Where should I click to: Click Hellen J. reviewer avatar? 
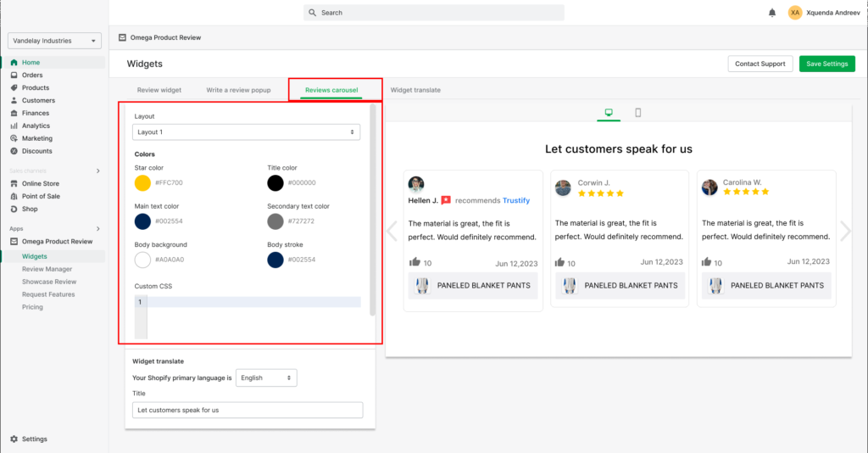(415, 183)
